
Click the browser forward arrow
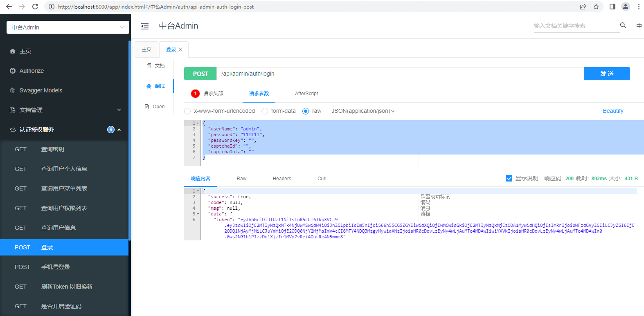[22, 7]
